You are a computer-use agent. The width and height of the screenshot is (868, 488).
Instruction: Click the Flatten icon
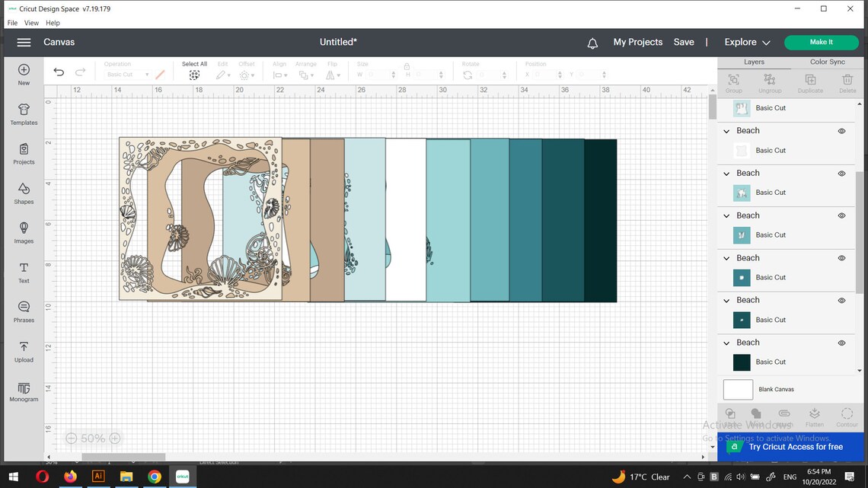click(814, 413)
